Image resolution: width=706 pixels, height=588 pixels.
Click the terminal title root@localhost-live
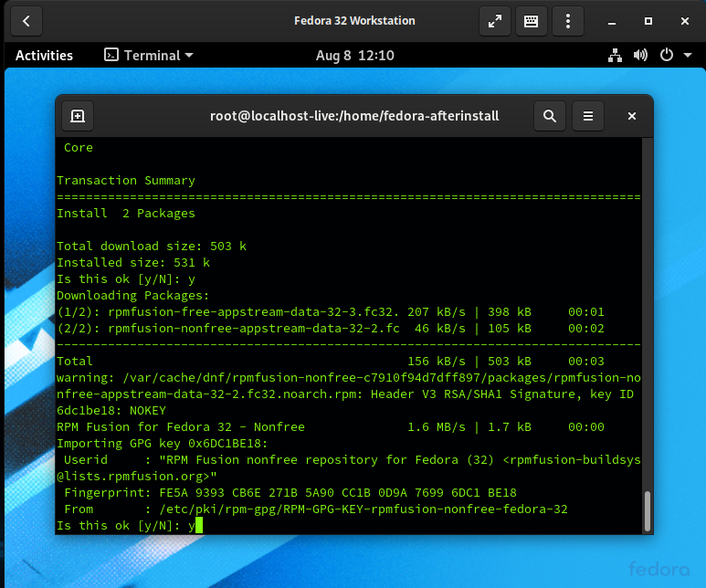(x=354, y=116)
